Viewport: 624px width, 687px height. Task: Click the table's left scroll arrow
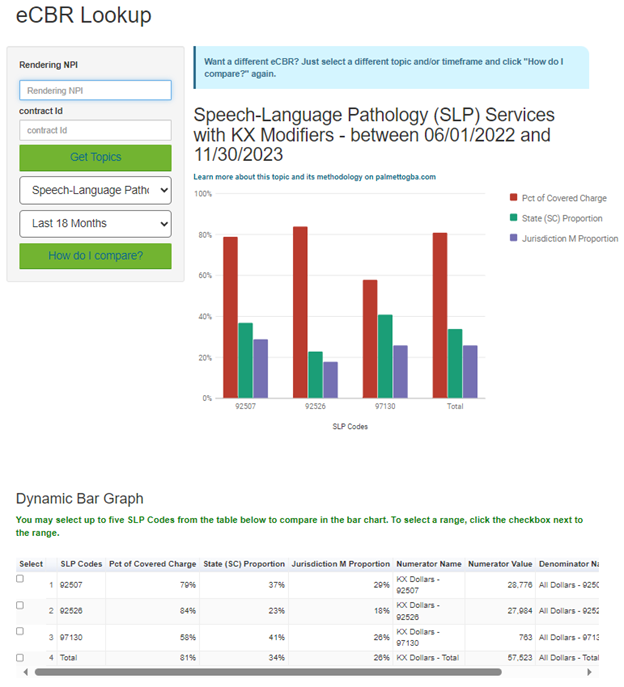click(25, 672)
